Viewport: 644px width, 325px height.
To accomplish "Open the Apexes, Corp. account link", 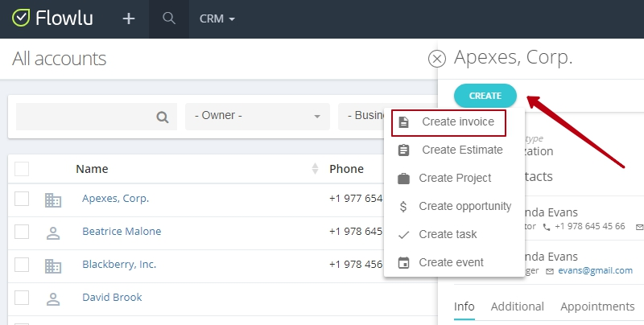I will (115, 199).
